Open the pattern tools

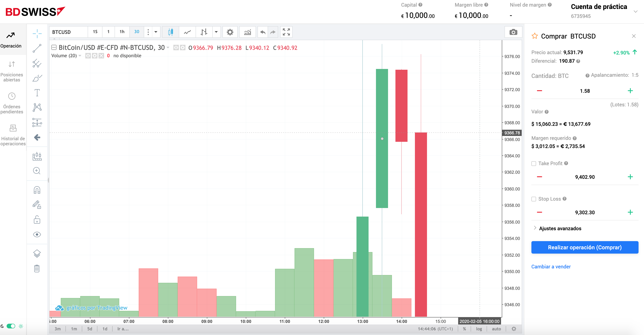(x=37, y=108)
